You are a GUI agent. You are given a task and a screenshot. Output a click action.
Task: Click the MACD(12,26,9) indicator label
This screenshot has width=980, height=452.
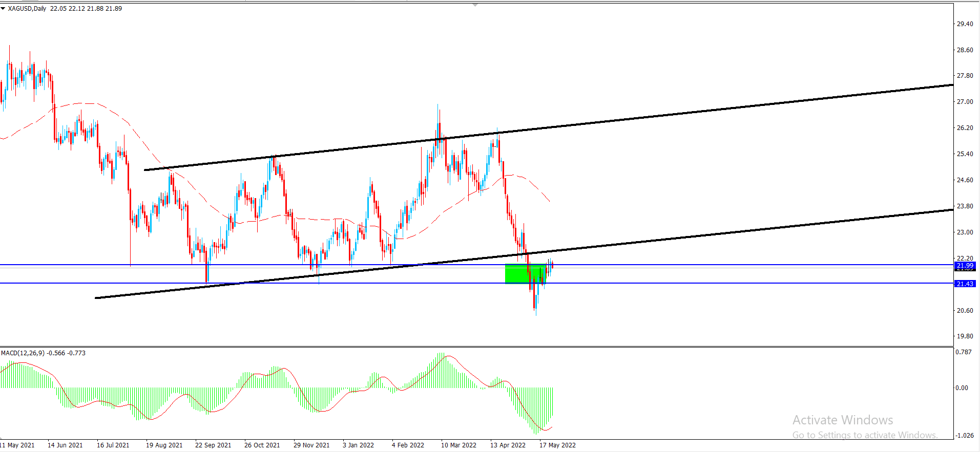pos(23,353)
